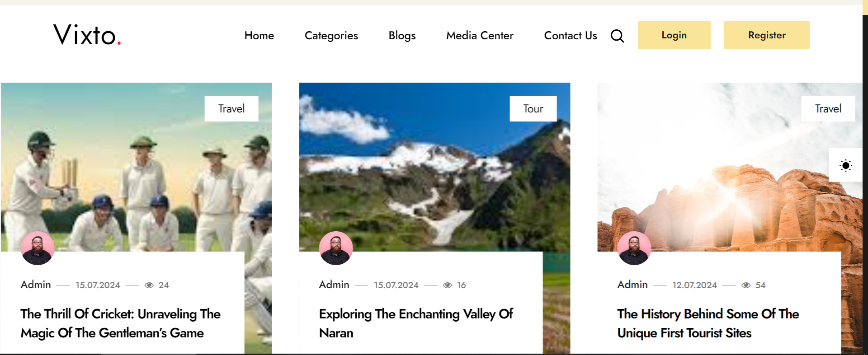
Task: Select the Tour category tag
Action: pos(533,109)
